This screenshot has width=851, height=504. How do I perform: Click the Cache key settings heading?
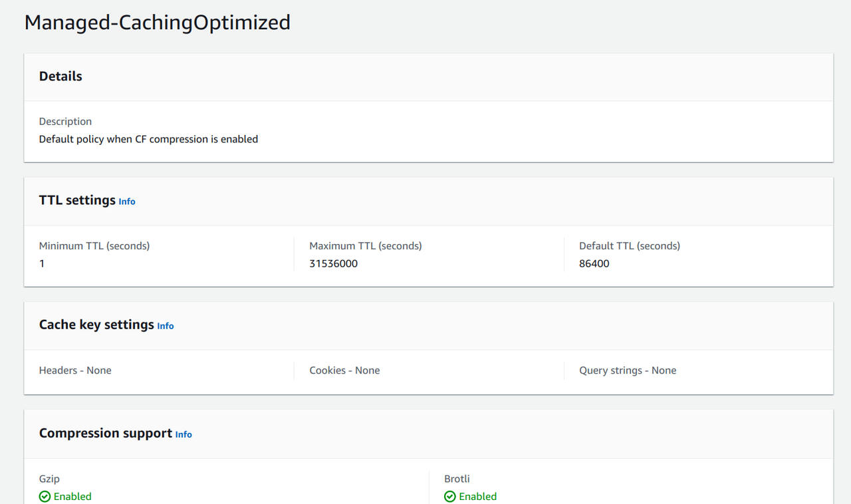pos(96,324)
